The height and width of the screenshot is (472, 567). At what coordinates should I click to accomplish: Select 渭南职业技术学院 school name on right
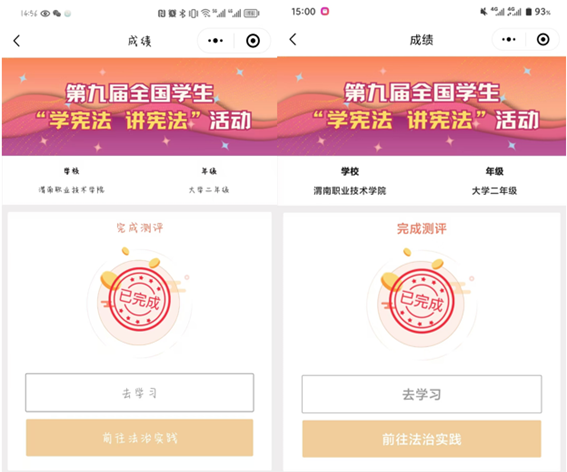[350, 191]
